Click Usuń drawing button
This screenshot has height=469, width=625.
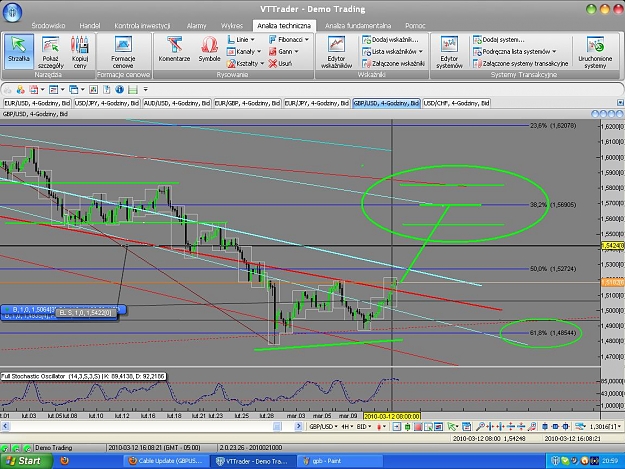(x=280, y=63)
